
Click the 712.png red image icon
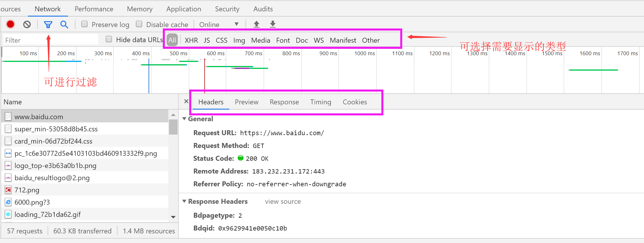[x=8, y=190]
